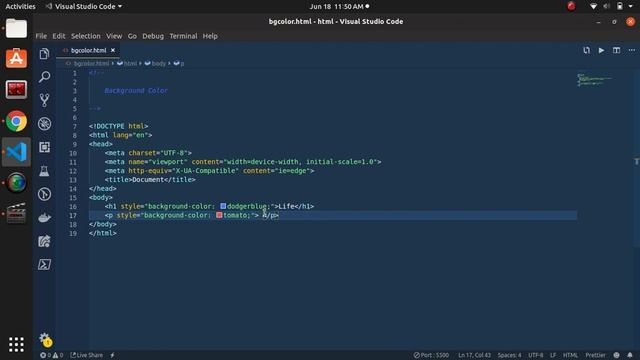The height and width of the screenshot is (360, 640).
Task: Open system menu arrow in top bar
Action: [x=630, y=7]
